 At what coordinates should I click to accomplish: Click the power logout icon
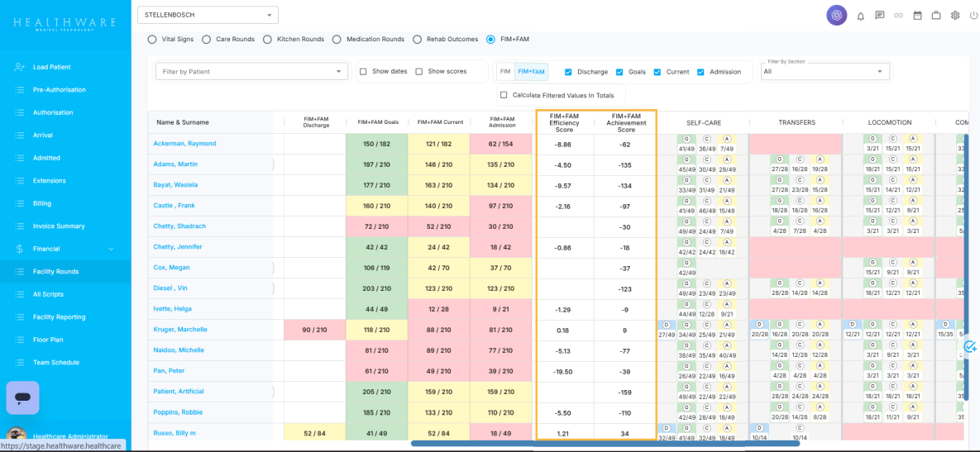(x=973, y=16)
